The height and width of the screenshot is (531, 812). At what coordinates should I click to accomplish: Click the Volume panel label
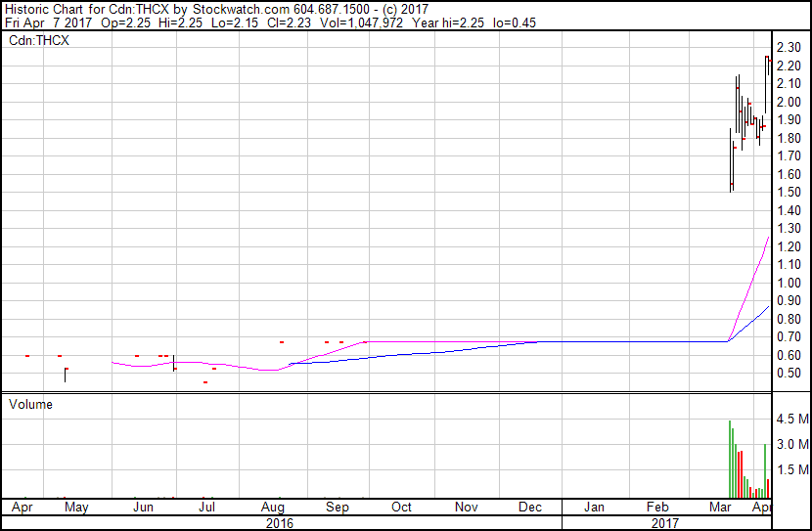click(x=30, y=404)
